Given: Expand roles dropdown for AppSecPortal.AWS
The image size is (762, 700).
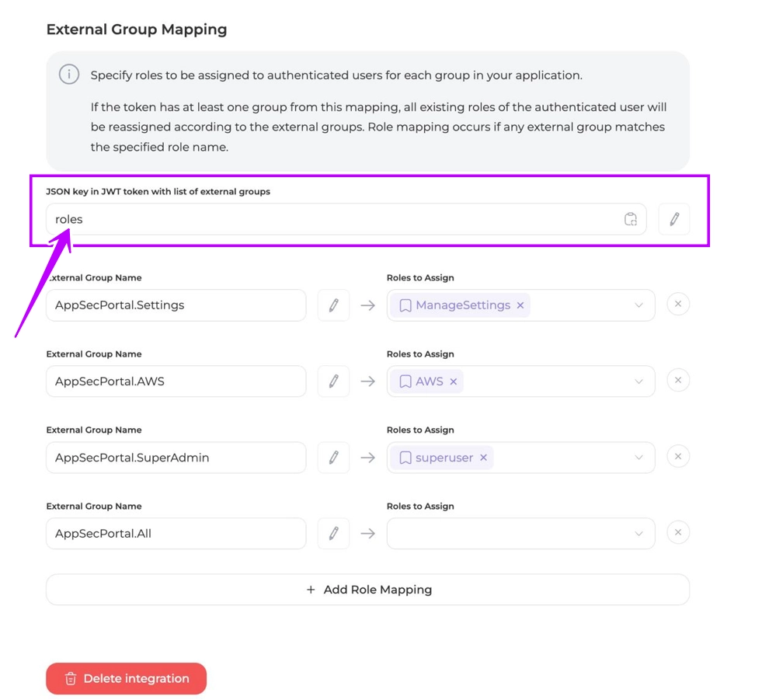Looking at the screenshot, I should click(x=638, y=381).
